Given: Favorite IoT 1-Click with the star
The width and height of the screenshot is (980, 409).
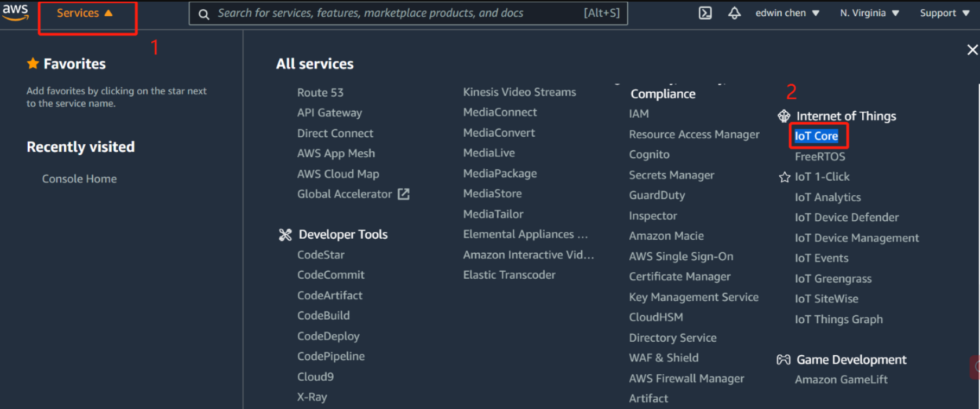Looking at the screenshot, I should [x=784, y=177].
